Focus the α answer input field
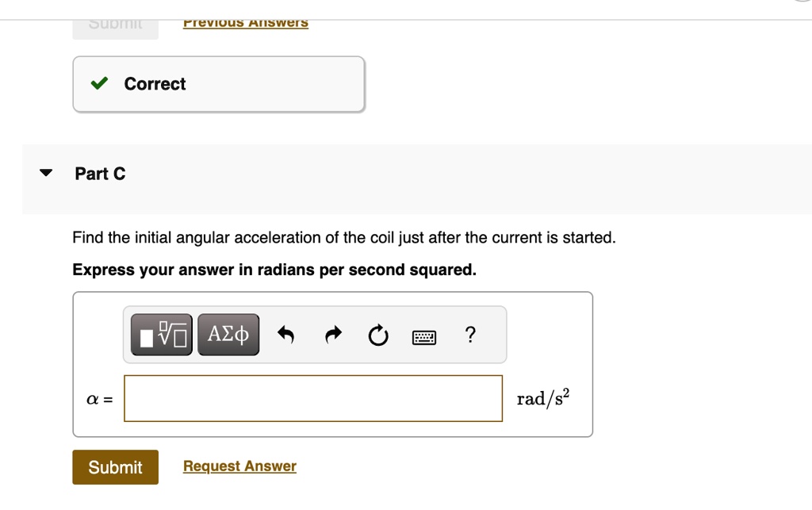Screen dimensions: 812x510 coord(313,398)
